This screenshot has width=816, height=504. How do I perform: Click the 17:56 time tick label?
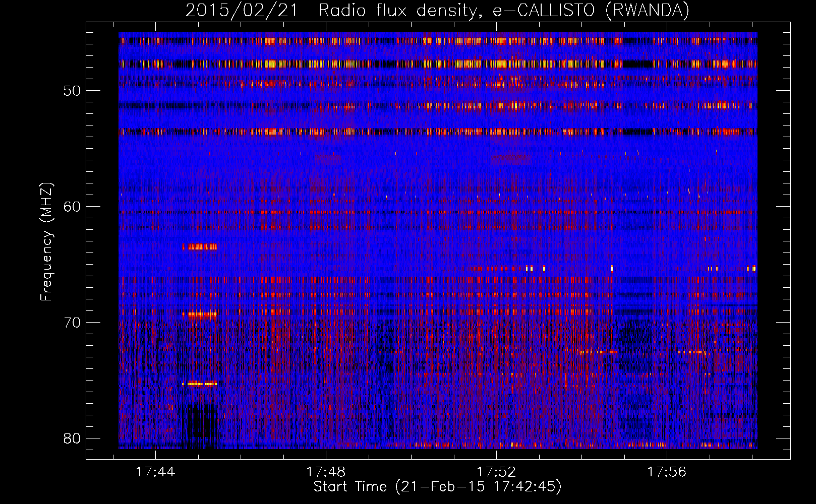coord(667,472)
